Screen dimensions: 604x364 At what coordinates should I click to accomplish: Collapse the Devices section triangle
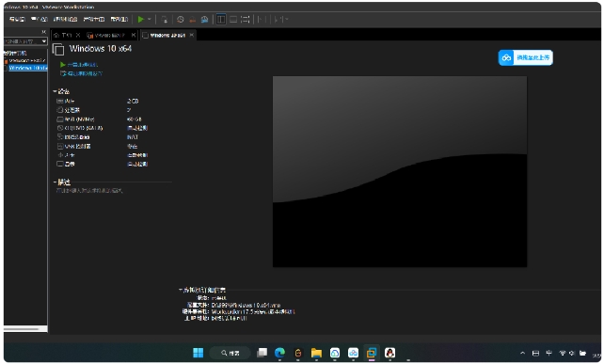click(55, 91)
